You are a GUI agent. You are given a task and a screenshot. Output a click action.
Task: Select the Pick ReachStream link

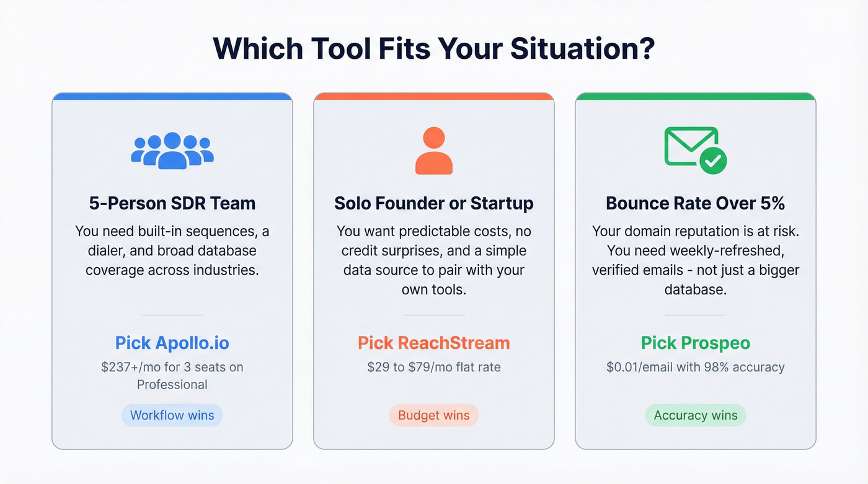coord(434,343)
